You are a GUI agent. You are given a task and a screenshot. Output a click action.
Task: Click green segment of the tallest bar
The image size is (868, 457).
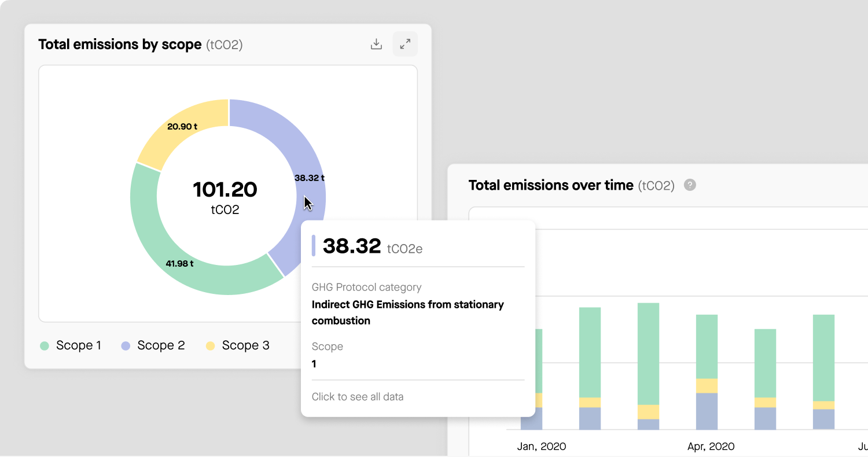[x=648, y=353]
